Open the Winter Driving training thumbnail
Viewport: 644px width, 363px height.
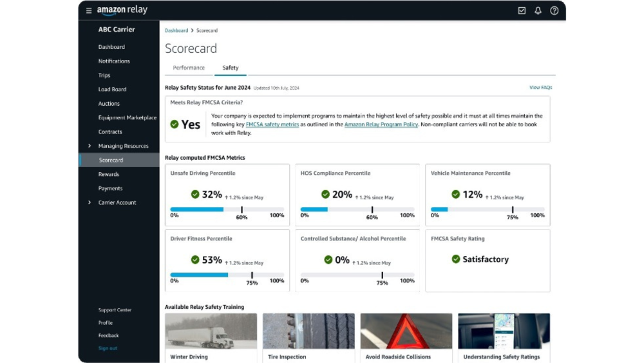(211, 331)
